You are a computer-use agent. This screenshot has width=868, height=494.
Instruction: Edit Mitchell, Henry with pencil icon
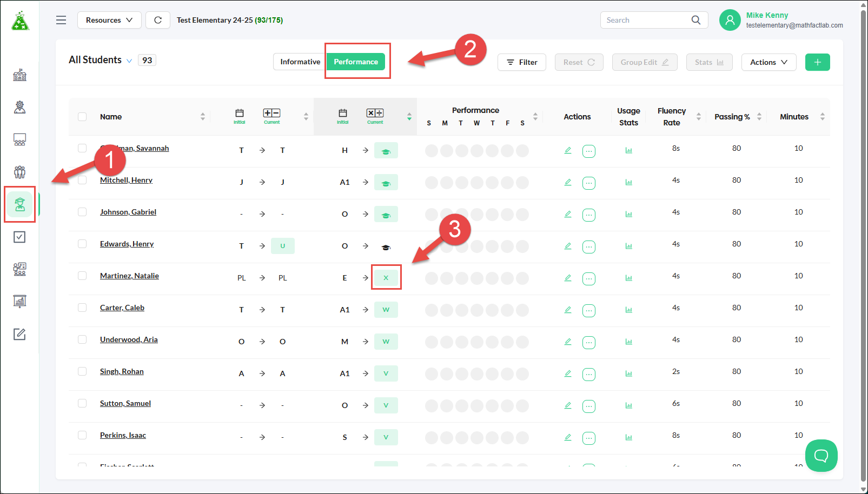pos(568,182)
